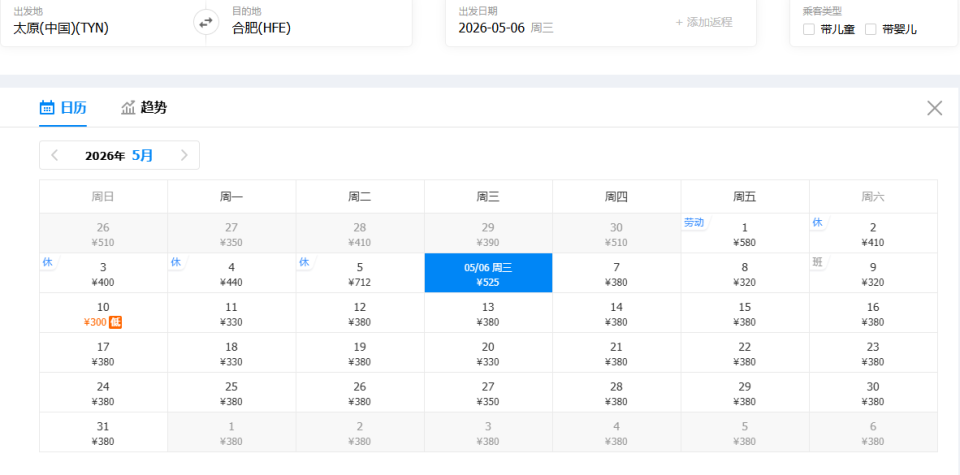The image size is (960, 475).
Task: Open the 出发地 field showing 太原
Action: click(103, 23)
